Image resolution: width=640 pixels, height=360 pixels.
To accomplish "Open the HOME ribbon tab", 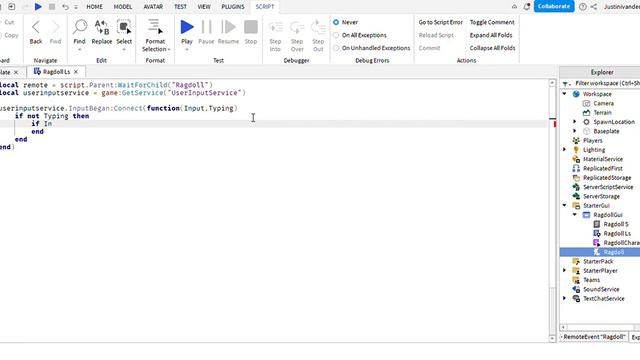I will tap(95, 7).
